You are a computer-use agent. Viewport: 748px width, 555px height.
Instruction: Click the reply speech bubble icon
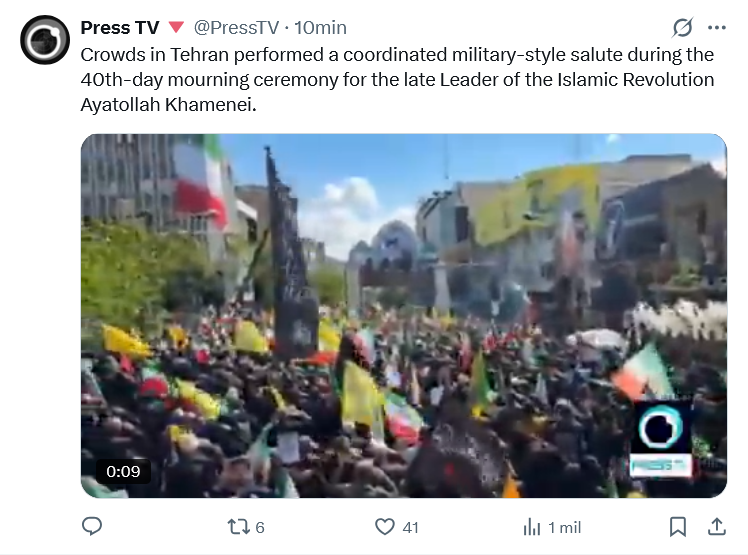pyautogui.click(x=92, y=526)
